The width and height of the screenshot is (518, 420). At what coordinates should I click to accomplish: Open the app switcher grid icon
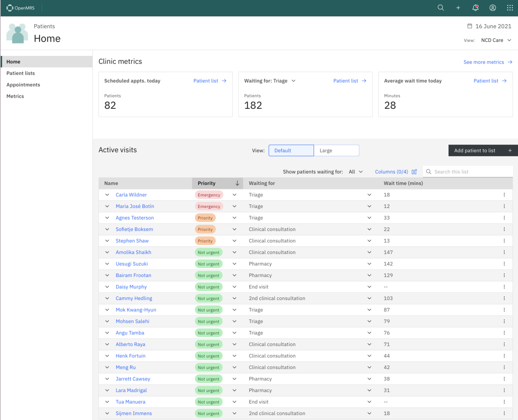coord(510,8)
